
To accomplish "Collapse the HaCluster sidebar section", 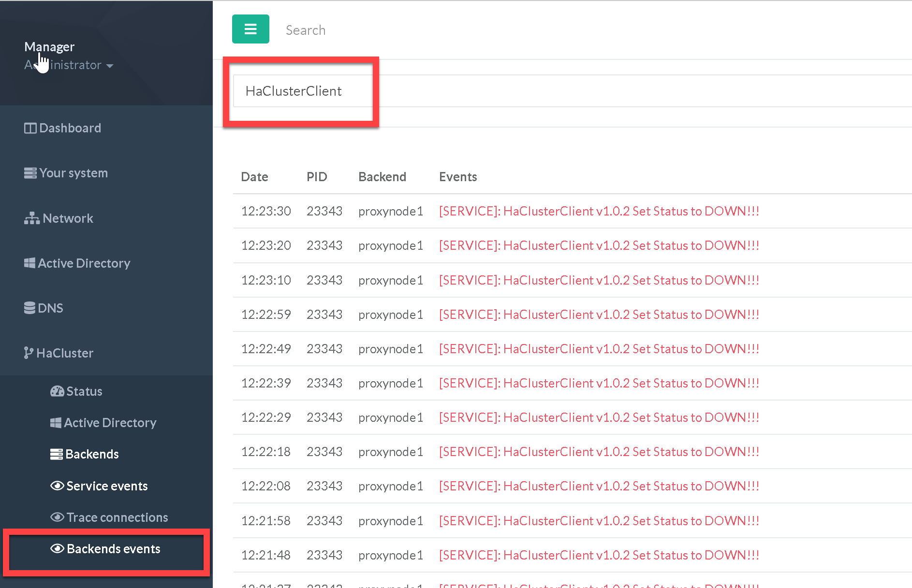I will coord(65,353).
